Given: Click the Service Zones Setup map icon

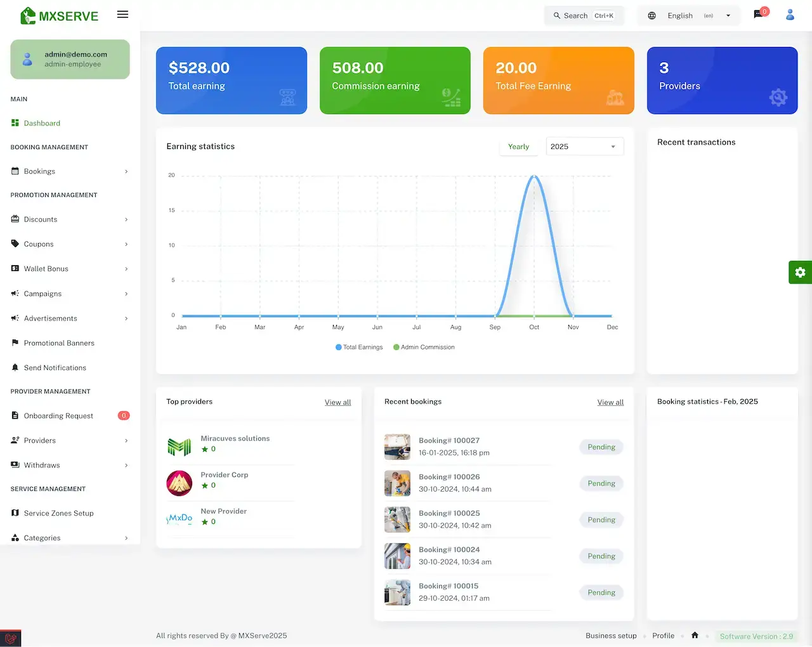Looking at the screenshot, I should pyautogui.click(x=15, y=513).
